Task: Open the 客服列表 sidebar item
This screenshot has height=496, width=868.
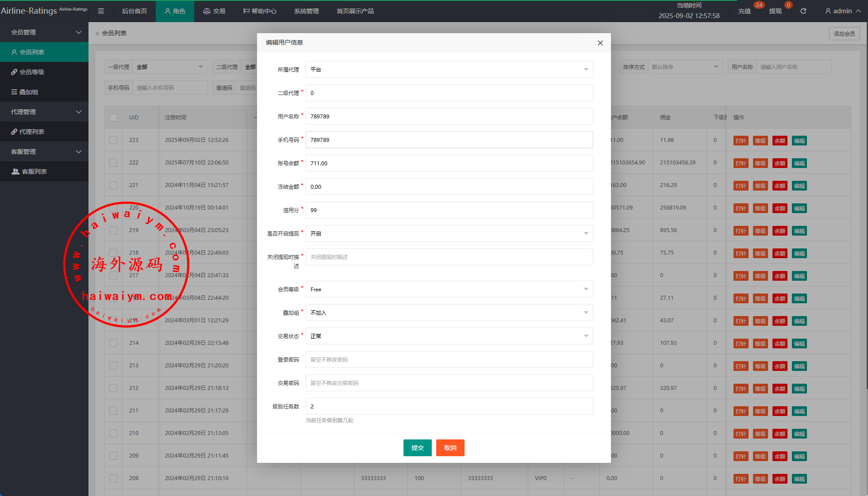Action: [34, 172]
